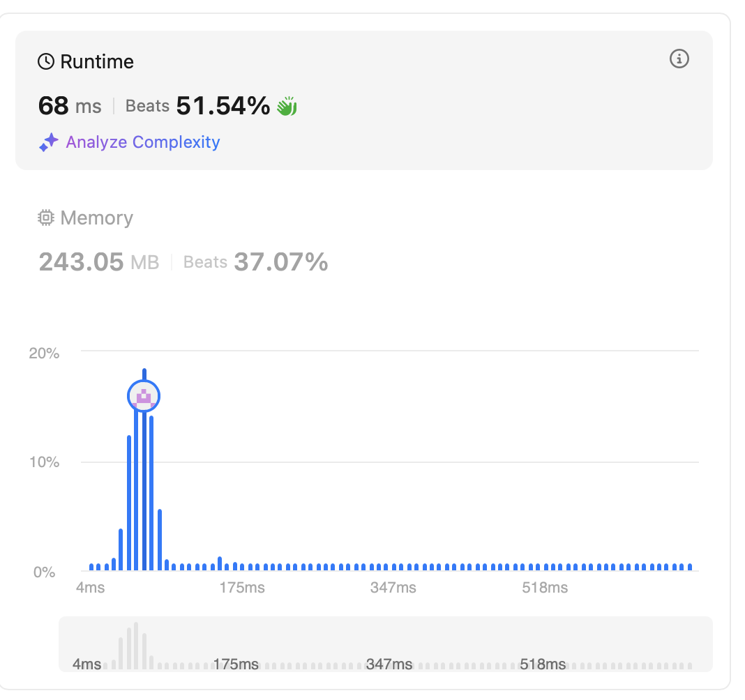Click the 68 ms runtime value

(x=70, y=106)
